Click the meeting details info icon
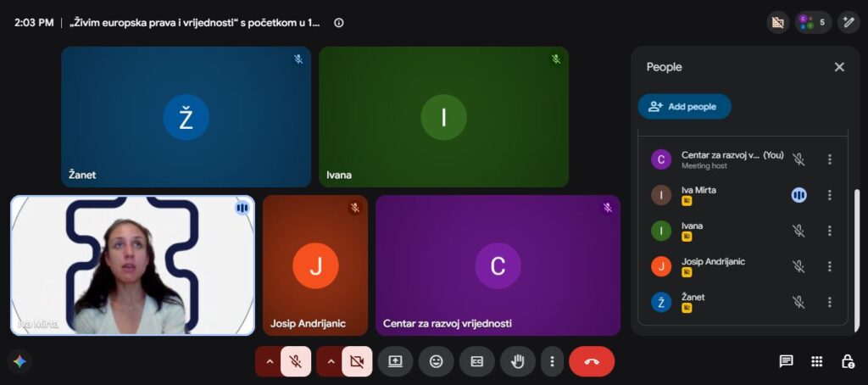The height and width of the screenshot is (385, 868). (x=339, y=23)
